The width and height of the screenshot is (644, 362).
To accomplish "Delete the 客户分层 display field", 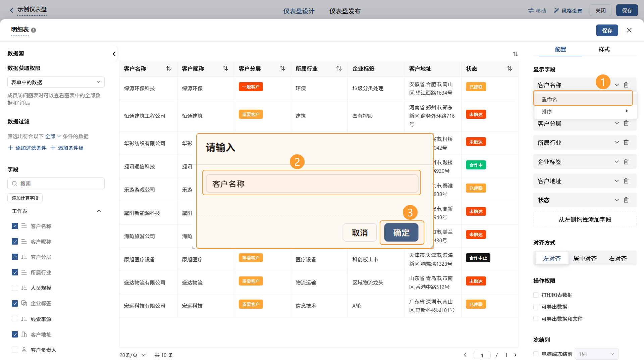I will 626,123.
